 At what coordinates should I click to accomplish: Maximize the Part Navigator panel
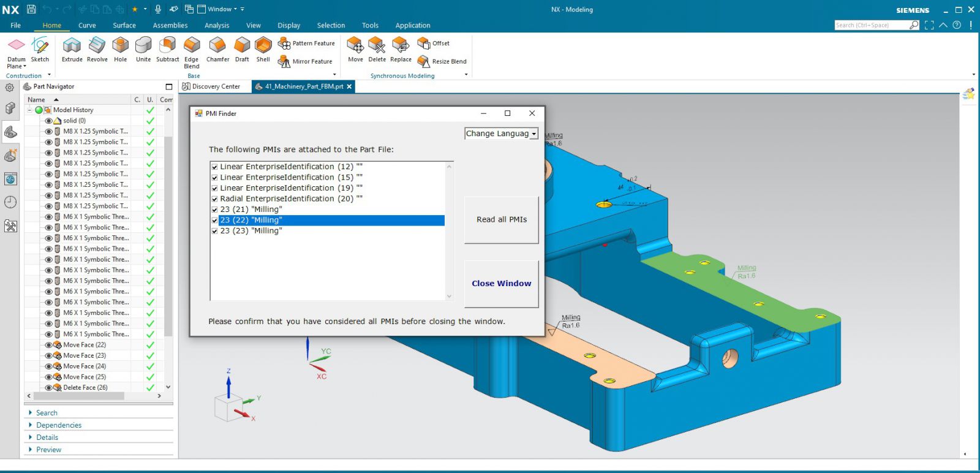[169, 87]
